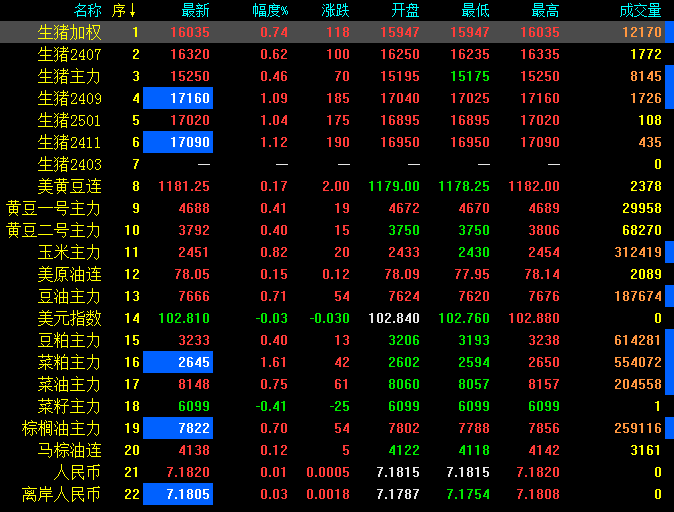674x512 pixels.
Task: Click volume 312419 of 玉米主力
Action: [638, 252]
